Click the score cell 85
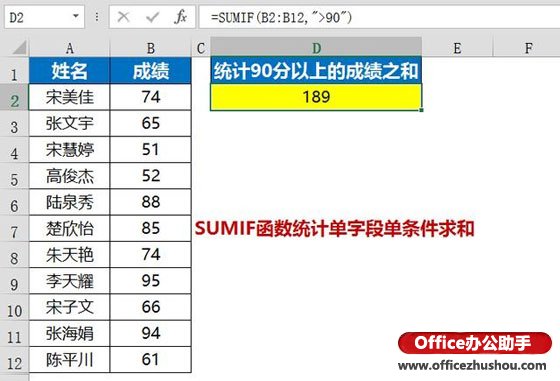Viewport: 560px width, 381px height. [151, 229]
